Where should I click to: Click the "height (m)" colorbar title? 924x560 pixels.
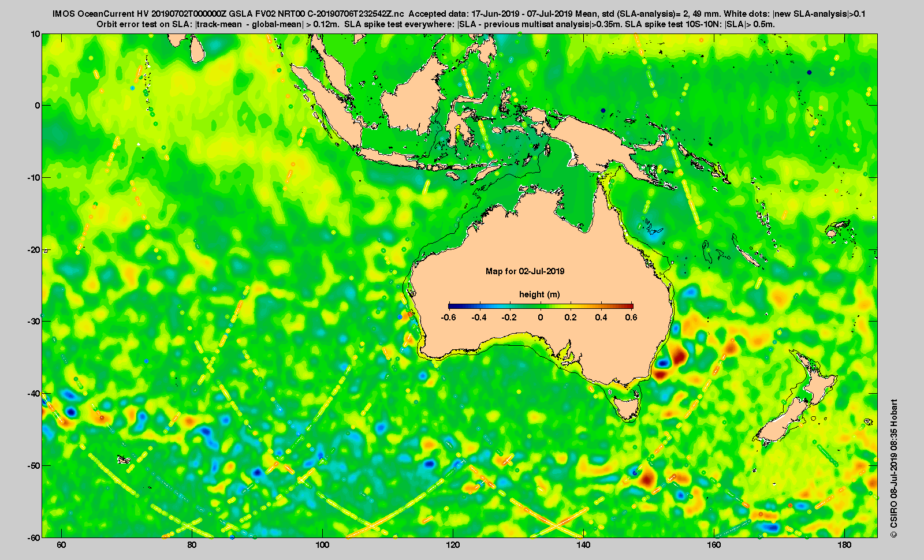[x=539, y=294]
